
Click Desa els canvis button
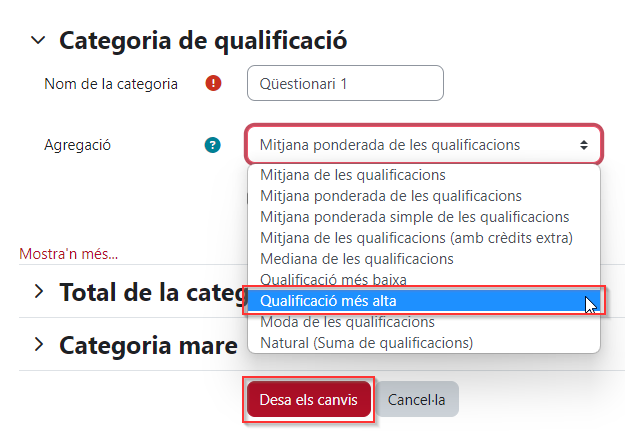309,400
